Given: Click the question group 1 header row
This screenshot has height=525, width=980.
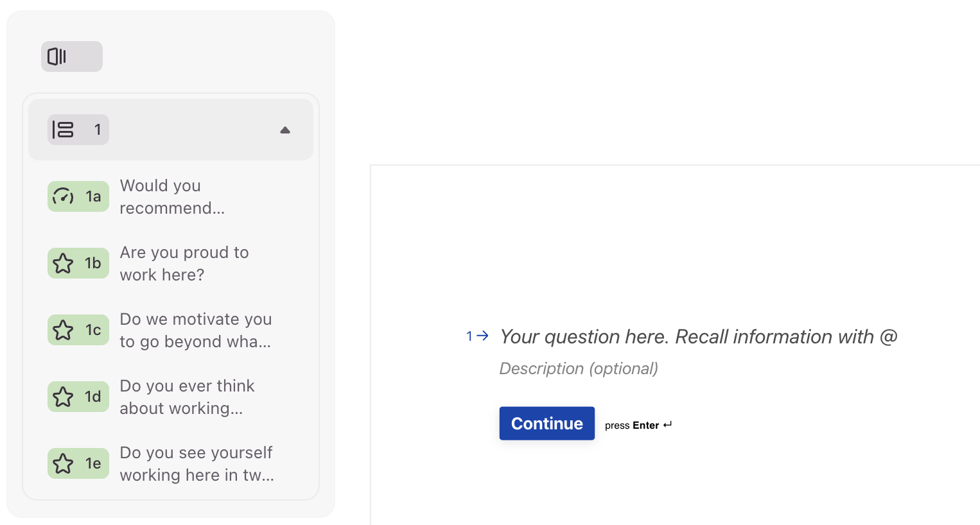Looking at the screenshot, I should click(x=171, y=130).
